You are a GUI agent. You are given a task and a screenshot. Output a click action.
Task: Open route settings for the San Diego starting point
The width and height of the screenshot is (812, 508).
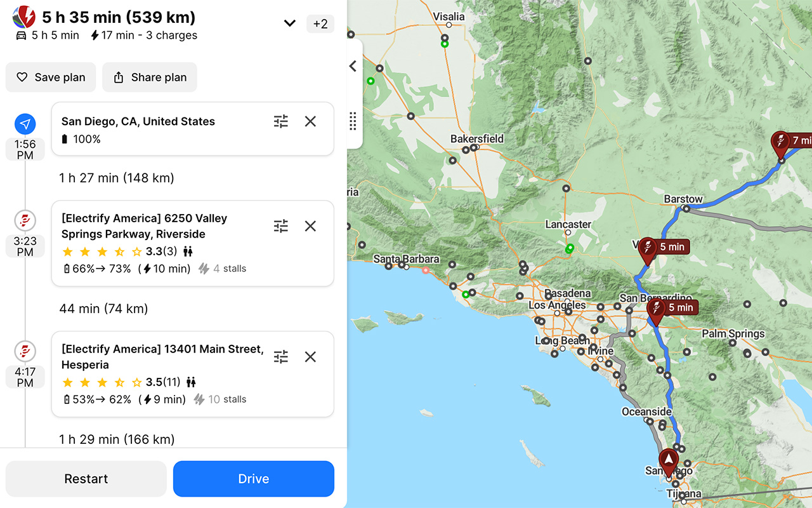coord(281,121)
